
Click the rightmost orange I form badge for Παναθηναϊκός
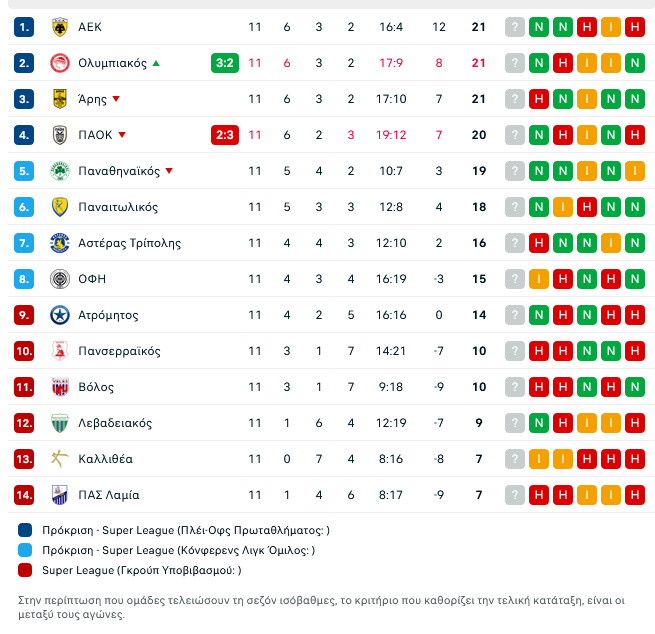point(635,171)
